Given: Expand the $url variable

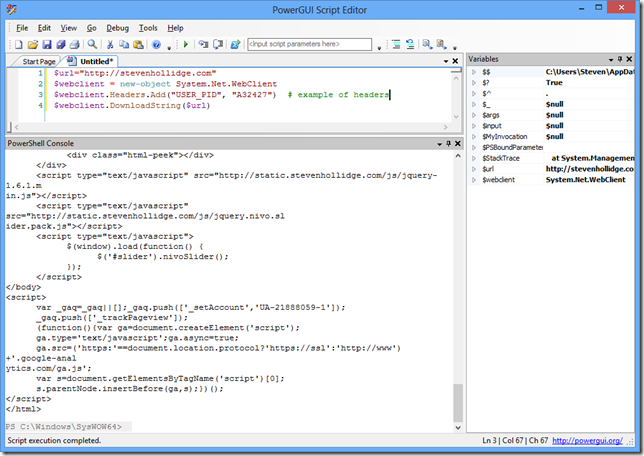Looking at the screenshot, I should pyautogui.click(x=474, y=169).
